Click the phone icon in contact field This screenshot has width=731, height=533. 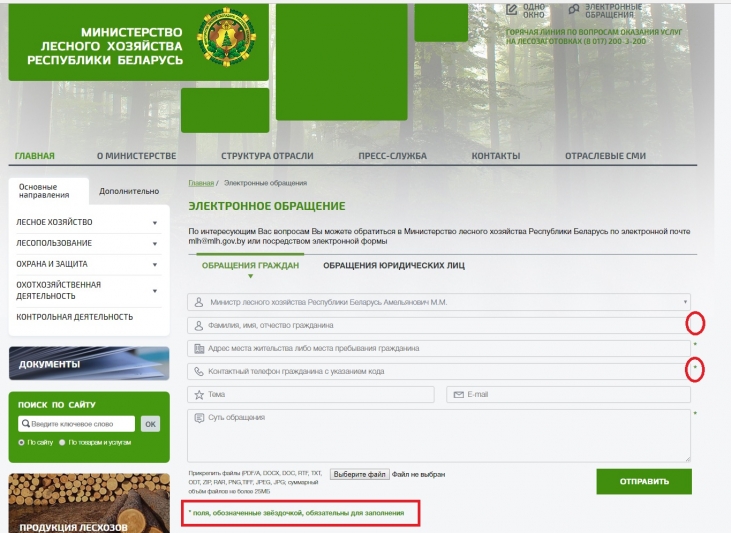pyautogui.click(x=198, y=371)
